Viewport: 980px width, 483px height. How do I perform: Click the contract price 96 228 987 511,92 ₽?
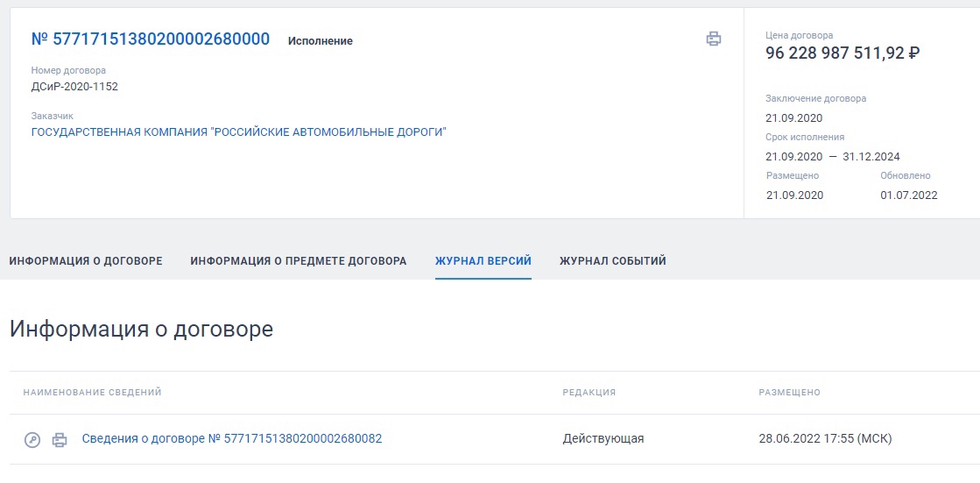tap(843, 53)
